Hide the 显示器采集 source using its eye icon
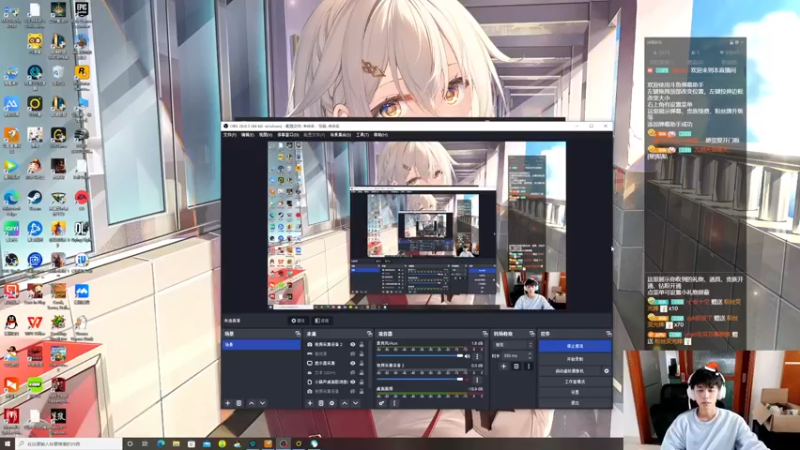 pyautogui.click(x=353, y=363)
